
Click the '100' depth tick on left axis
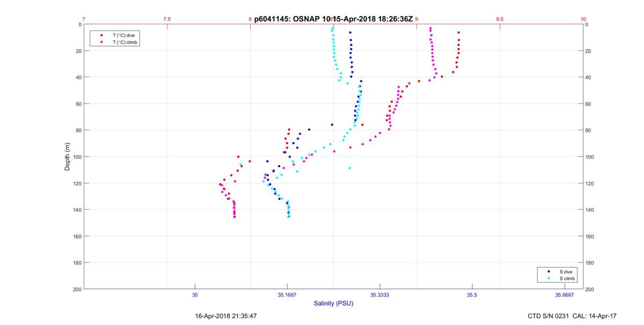click(x=76, y=157)
